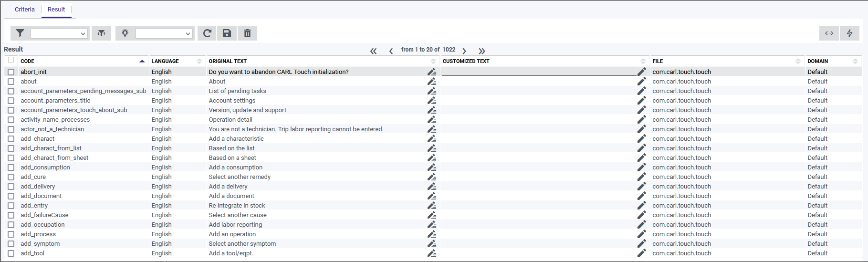Sort by the CODE column arrow
Screen dimensions: 868x262
coord(142,61)
